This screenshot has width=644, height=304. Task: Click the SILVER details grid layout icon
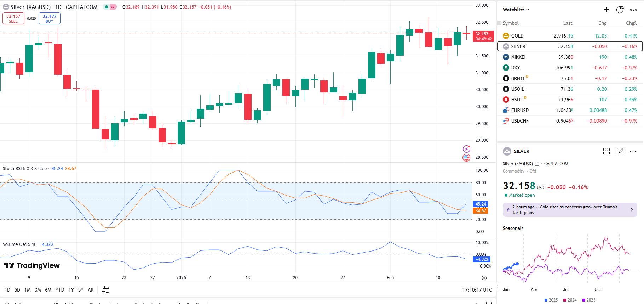[x=606, y=151]
